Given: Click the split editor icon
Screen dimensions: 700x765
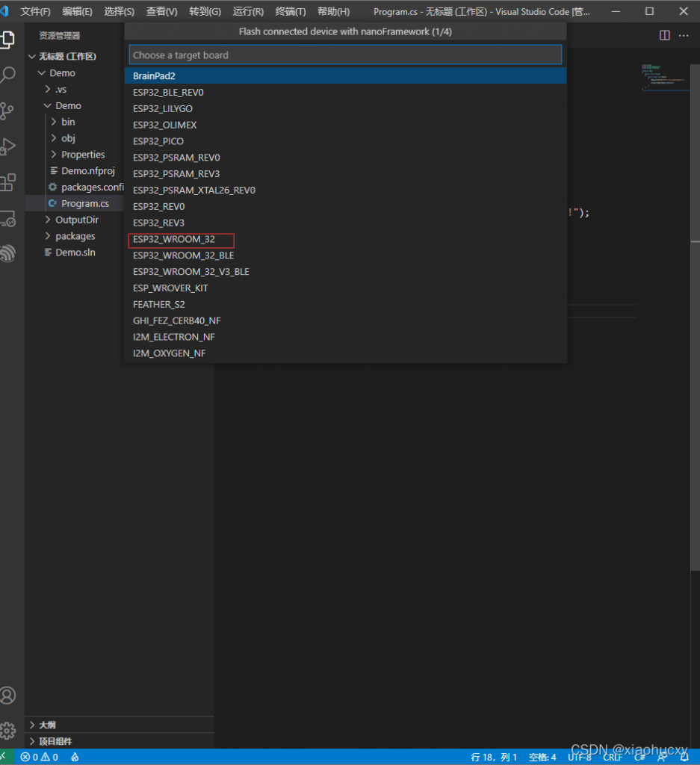Looking at the screenshot, I should 664,36.
